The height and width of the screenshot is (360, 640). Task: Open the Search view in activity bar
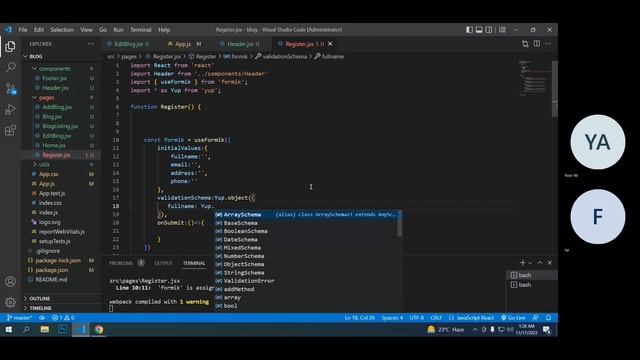pos(10,67)
